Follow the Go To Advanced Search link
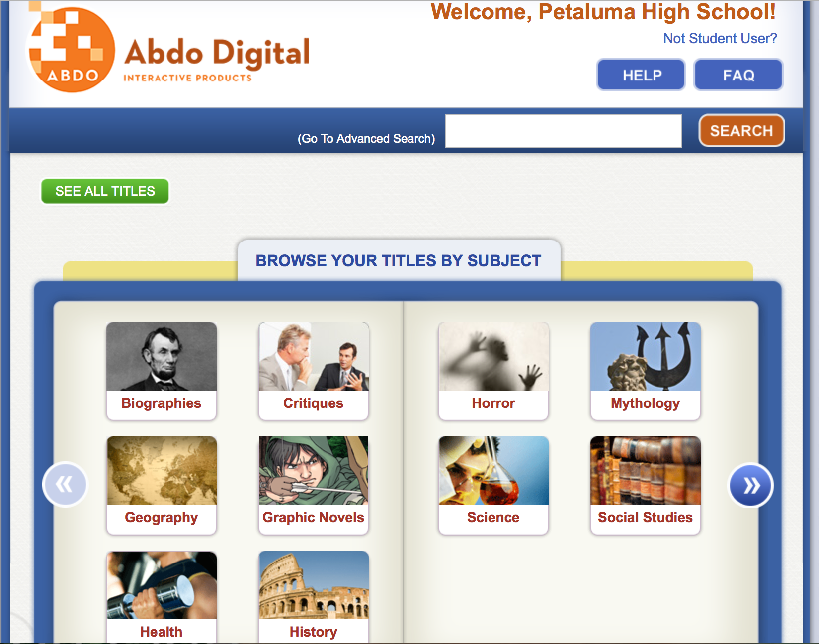 (x=366, y=138)
